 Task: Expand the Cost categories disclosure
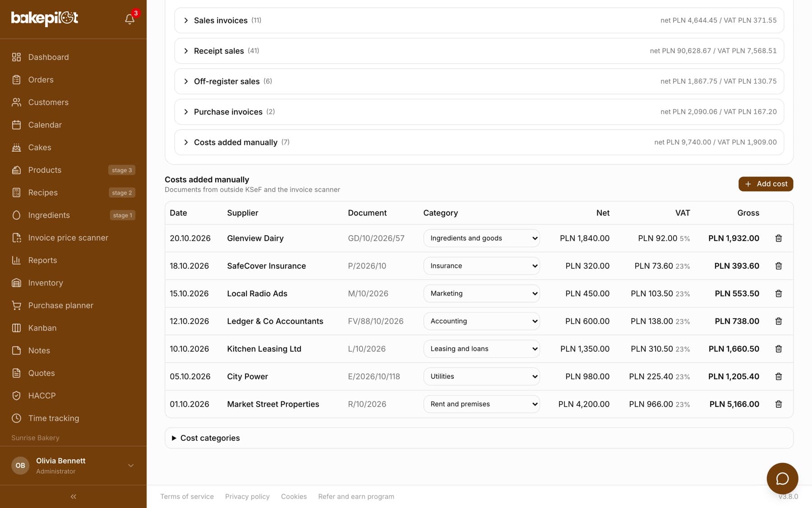click(x=479, y=438)
